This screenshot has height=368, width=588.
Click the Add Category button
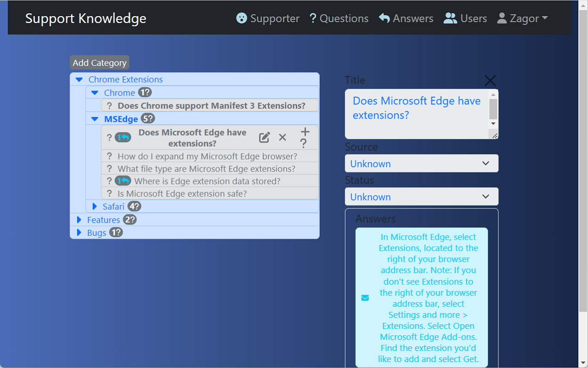(100, 63)
